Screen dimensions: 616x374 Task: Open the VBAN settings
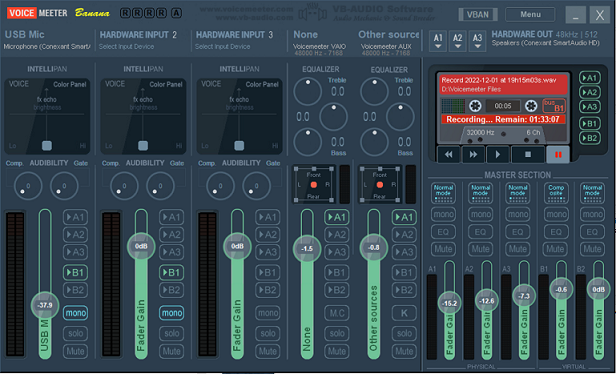point(478,15)
